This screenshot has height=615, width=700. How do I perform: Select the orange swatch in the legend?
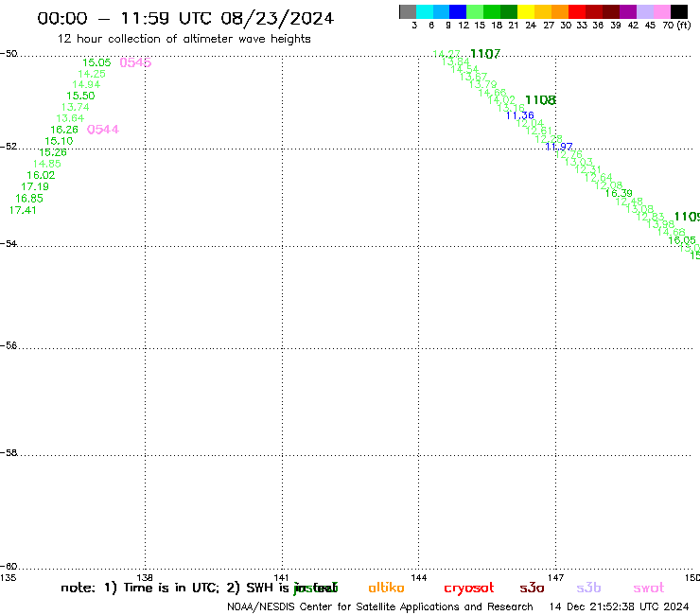560,11
